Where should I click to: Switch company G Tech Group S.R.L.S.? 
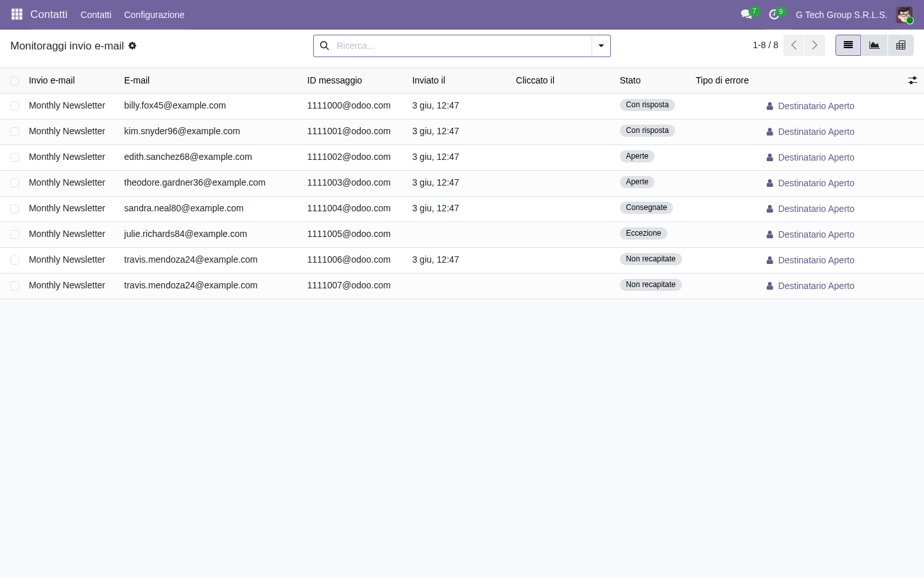click(841, 14)
